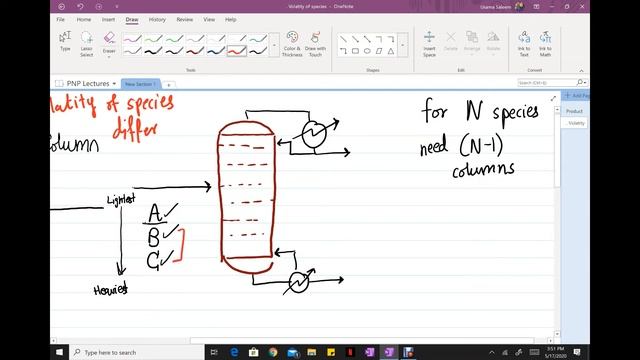Switch to the Review tab
This screenshot has height=360, width=640.
(x=184, y=20)
